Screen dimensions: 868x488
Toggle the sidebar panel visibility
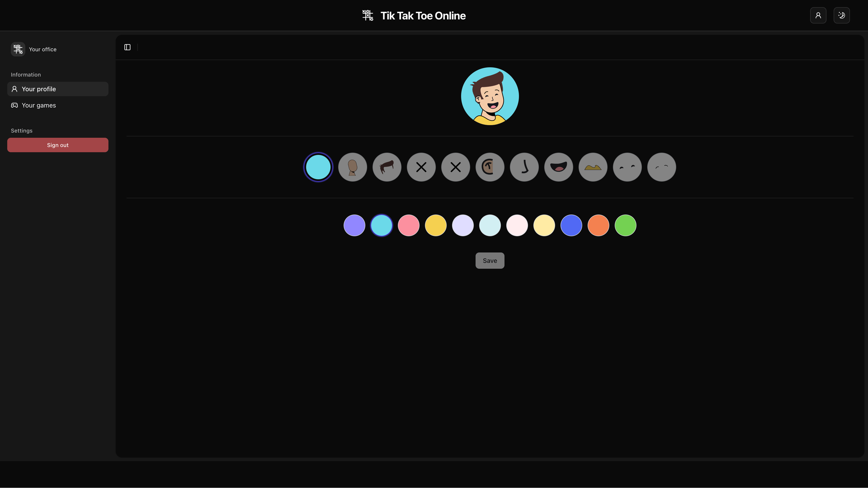127,47
